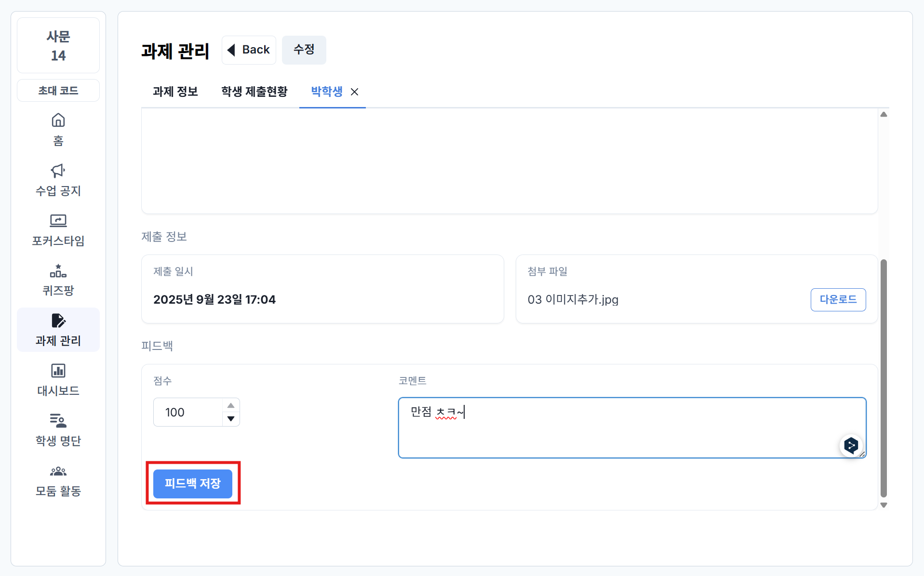Open 대시보드 chart icon
This screenshot has height=576, width=924.
click(58, 371)
